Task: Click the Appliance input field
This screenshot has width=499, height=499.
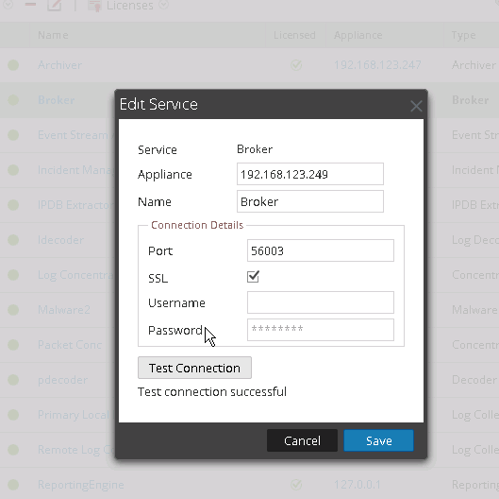Action: [x=310, y=174]
